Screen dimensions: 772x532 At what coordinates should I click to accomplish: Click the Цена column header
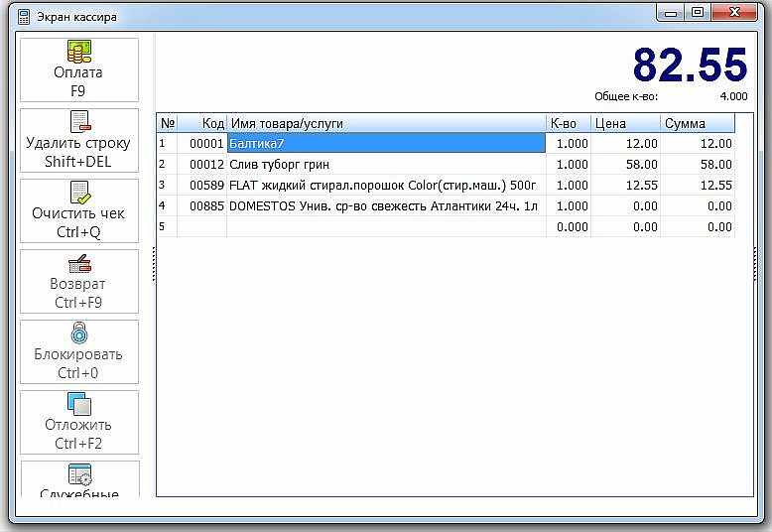[625, 123]
